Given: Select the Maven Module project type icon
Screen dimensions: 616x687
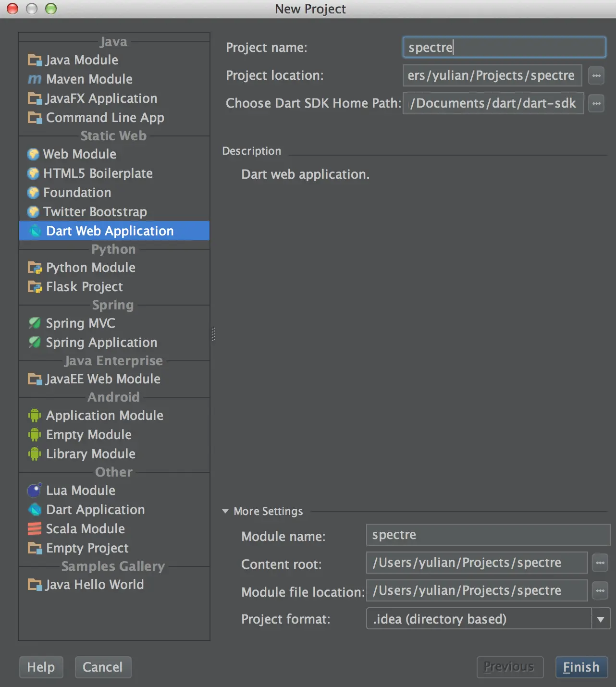Looking at the screenshot, I should click(x=34, y=79).
